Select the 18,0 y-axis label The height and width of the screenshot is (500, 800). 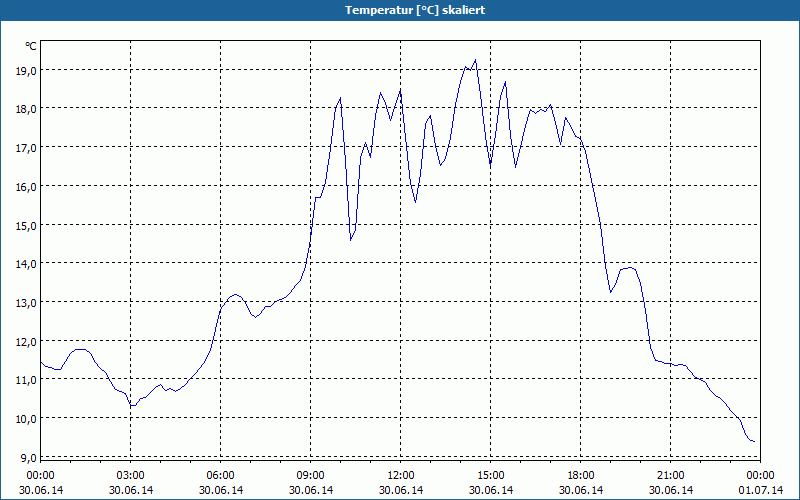(x=26, y=109)
